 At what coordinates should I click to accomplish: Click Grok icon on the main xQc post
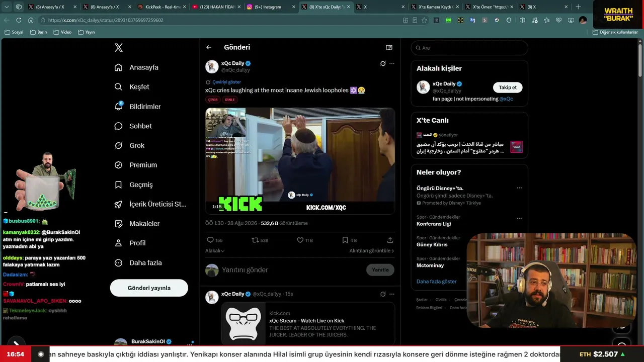coord(383,64)
